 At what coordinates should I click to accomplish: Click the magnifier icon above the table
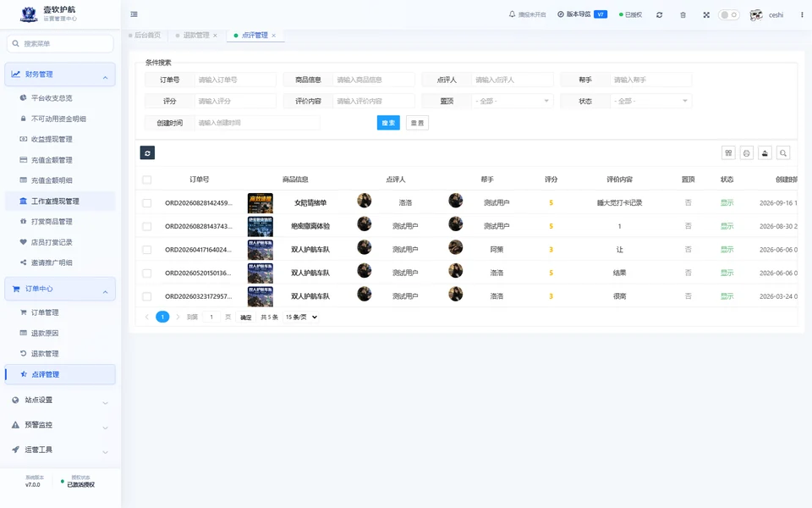(x=783, y=153)
